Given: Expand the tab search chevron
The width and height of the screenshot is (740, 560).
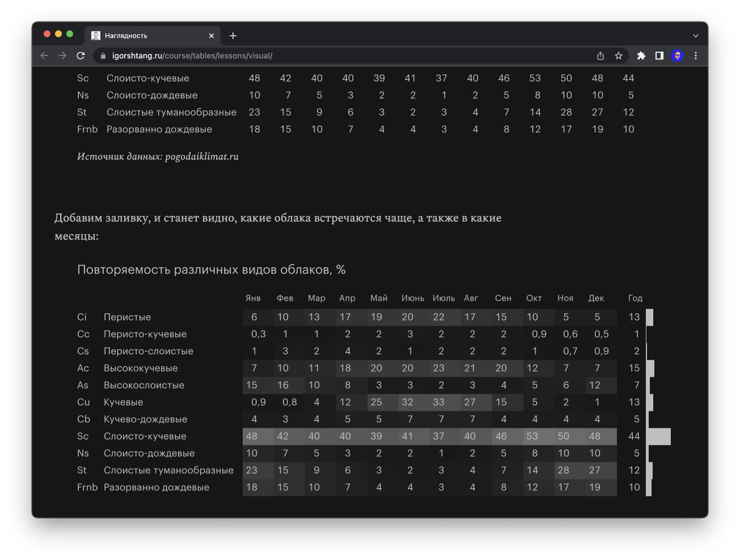Looking at the screenshot, I should [696, 36].
